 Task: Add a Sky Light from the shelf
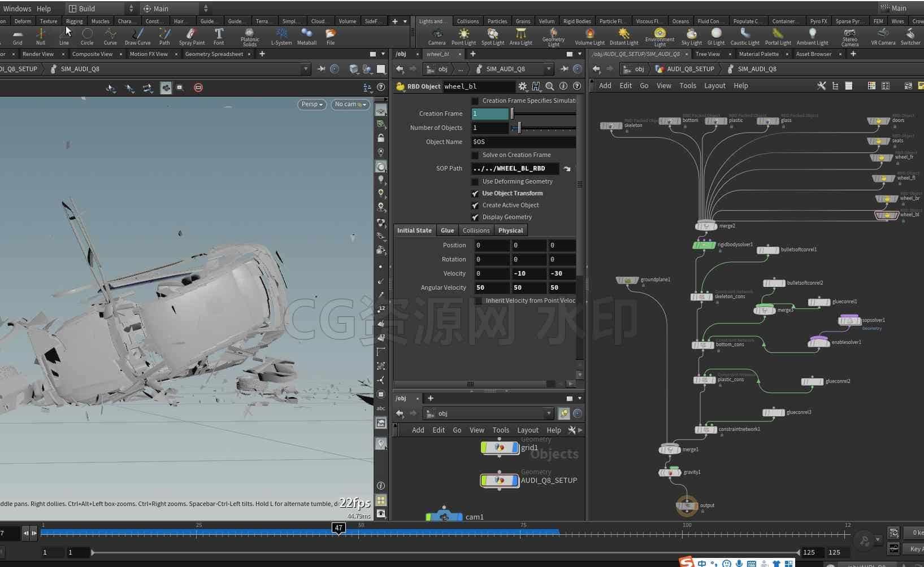(691, 37)
